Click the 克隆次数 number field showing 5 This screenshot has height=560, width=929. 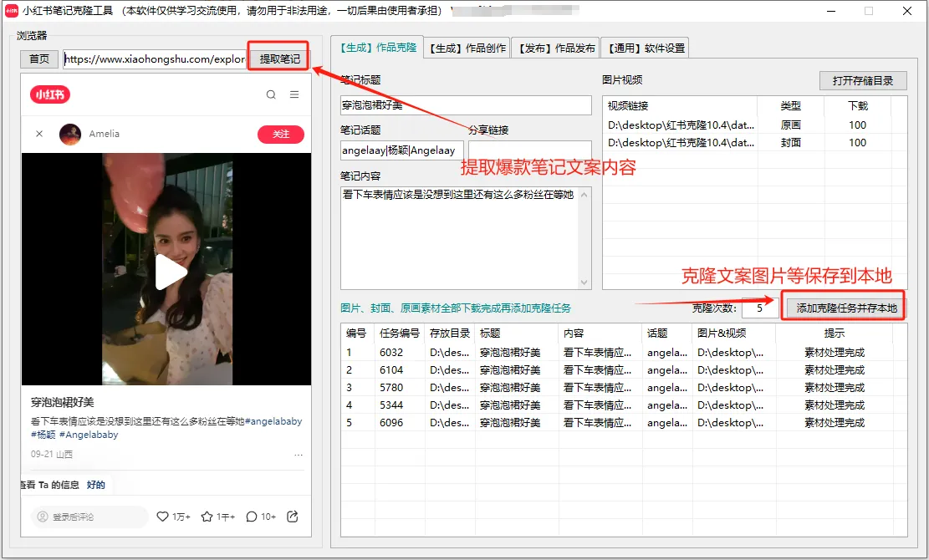[x=759, y=308]
